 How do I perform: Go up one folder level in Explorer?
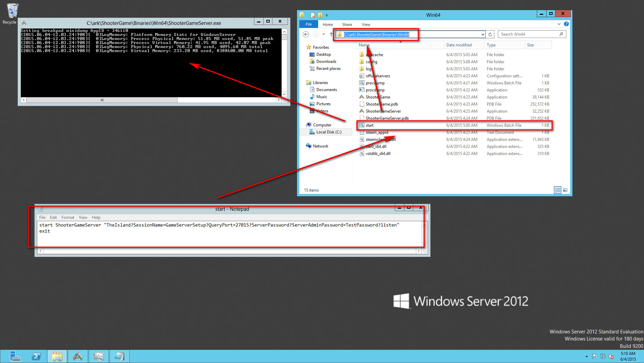click(331, 34)
